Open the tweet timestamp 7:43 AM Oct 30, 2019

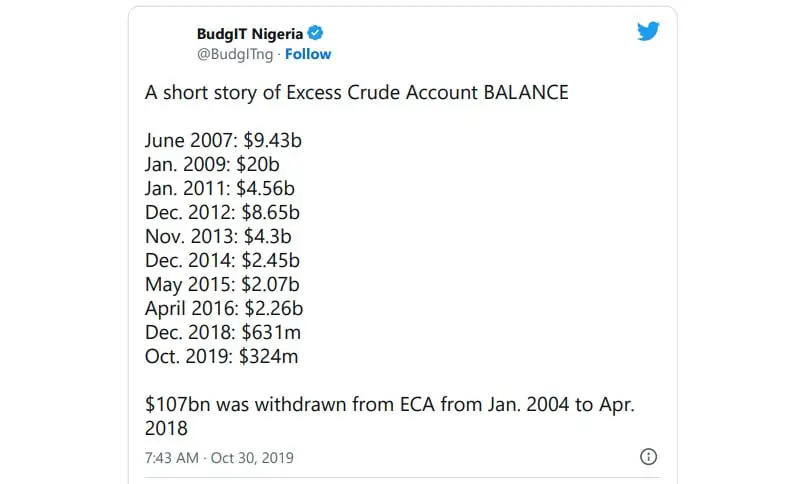[x=219, y=457]
